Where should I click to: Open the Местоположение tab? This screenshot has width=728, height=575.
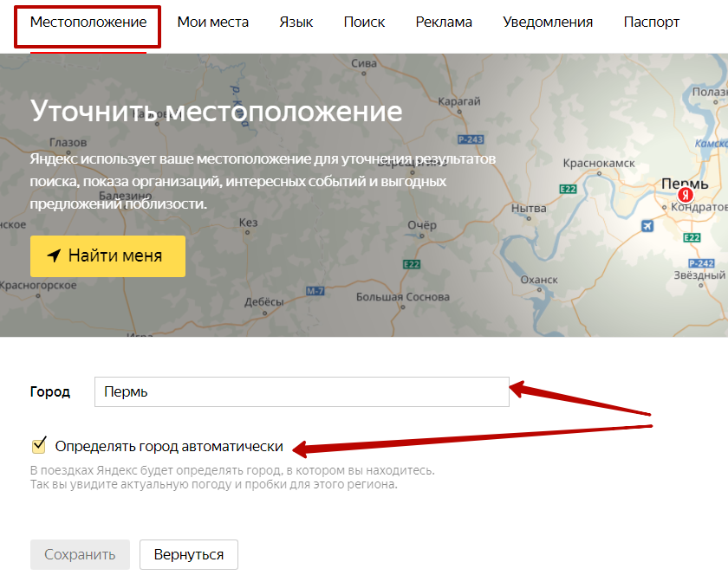[x=88, y=22]
